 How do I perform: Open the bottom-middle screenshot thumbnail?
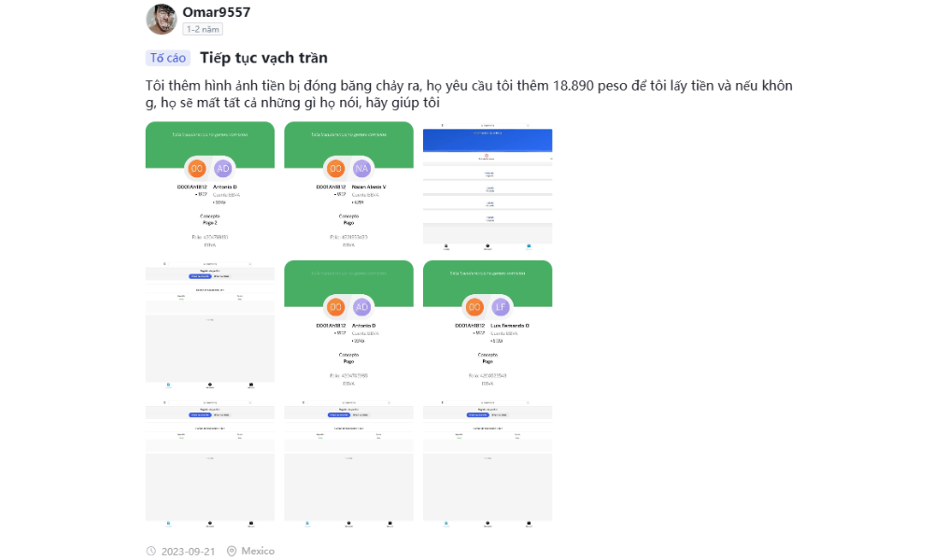348,460
